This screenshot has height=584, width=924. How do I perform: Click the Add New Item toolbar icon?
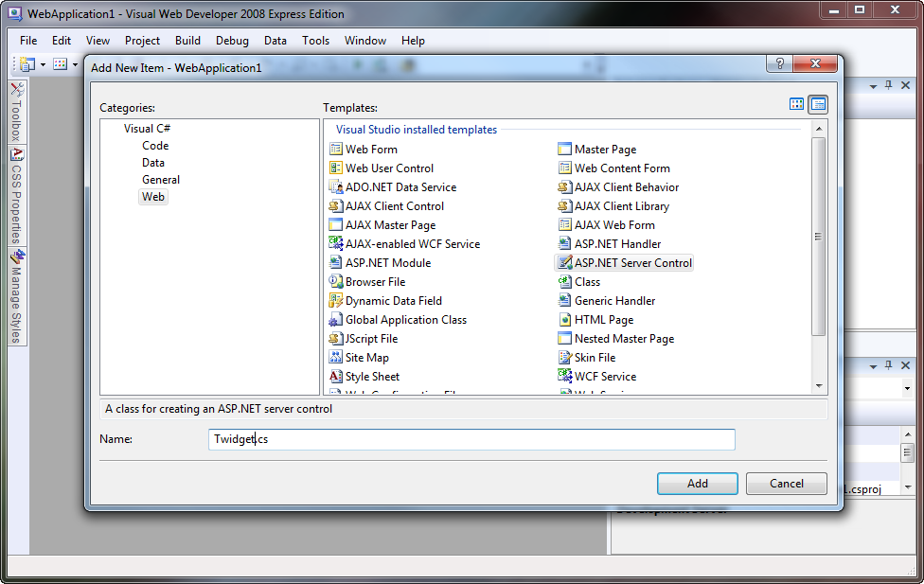point(60,63)
